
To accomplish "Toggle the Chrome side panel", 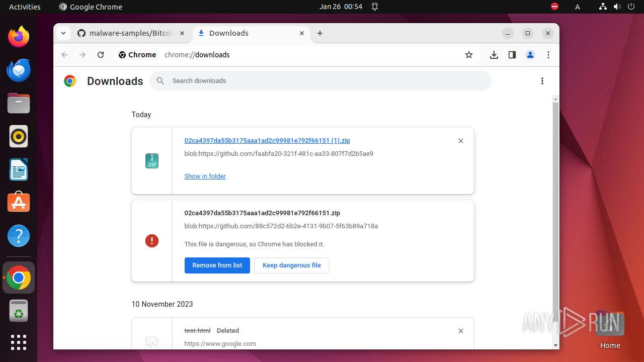I will [x=512, y=55].
